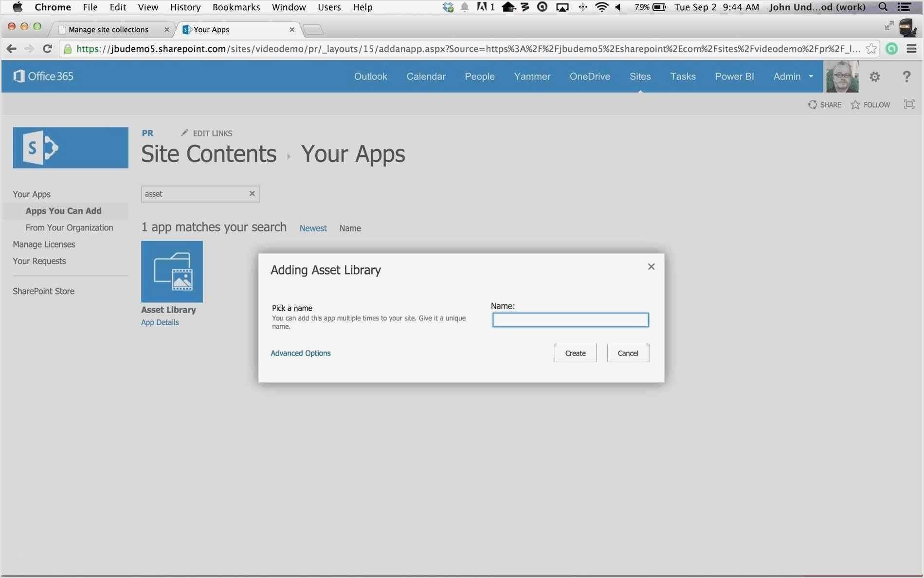The height and width of the screenshot is (578, 924).
Task: Open OneDrive from Office 365 bar
Action: (590, 76)
